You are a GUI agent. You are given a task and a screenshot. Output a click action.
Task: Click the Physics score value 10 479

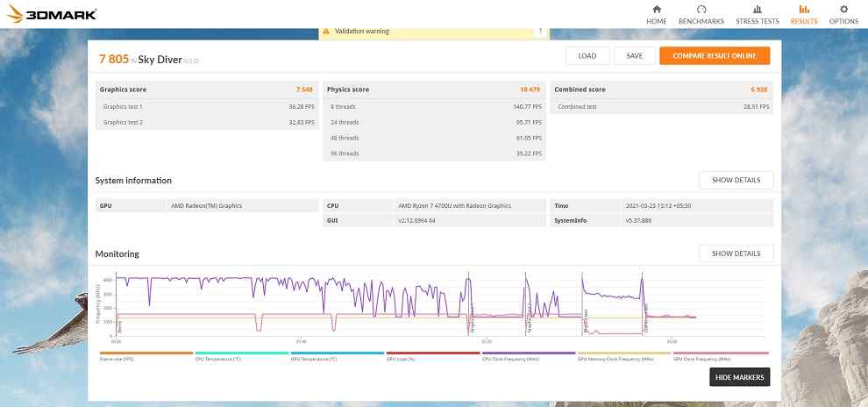pos(530,89)
